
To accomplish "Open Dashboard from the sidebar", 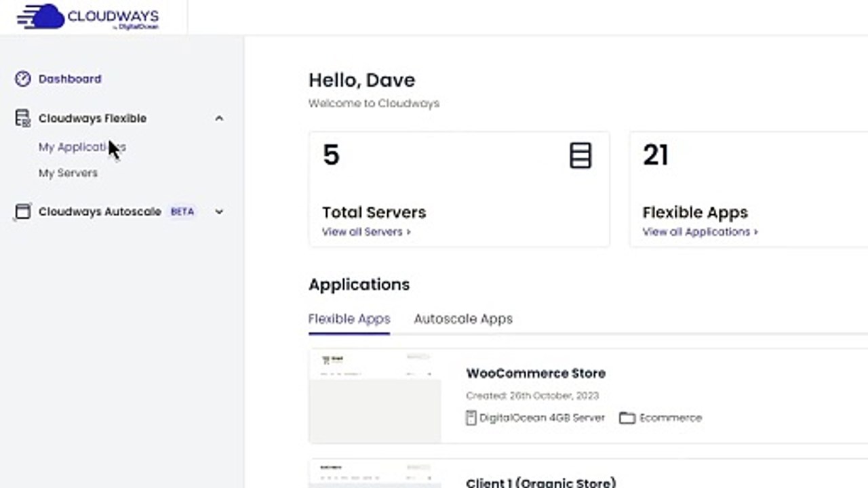I will [70, 79].
